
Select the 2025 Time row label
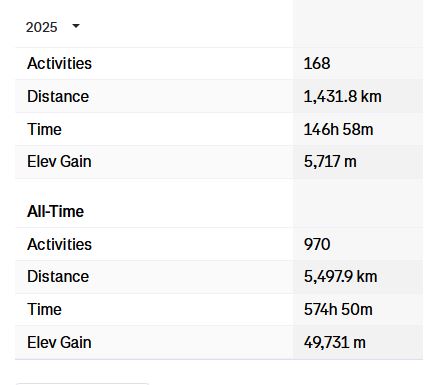pos(44,129)
